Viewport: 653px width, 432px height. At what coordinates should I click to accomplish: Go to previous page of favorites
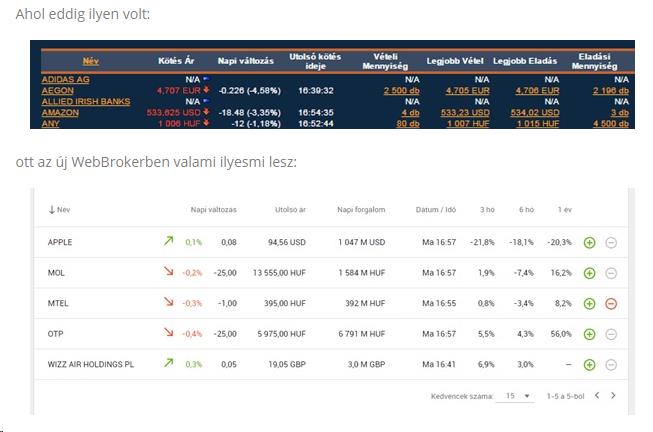pyautogui.click(x=597, y=395)
